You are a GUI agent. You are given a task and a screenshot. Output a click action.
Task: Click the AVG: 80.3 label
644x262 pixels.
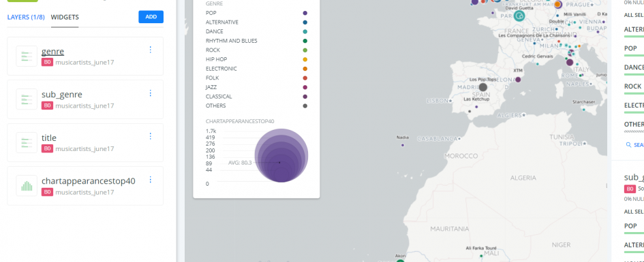pos(241,163)
